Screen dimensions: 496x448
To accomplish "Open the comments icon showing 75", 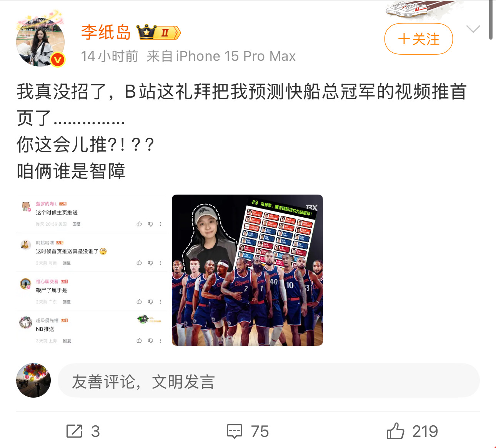I will (234, 431).
